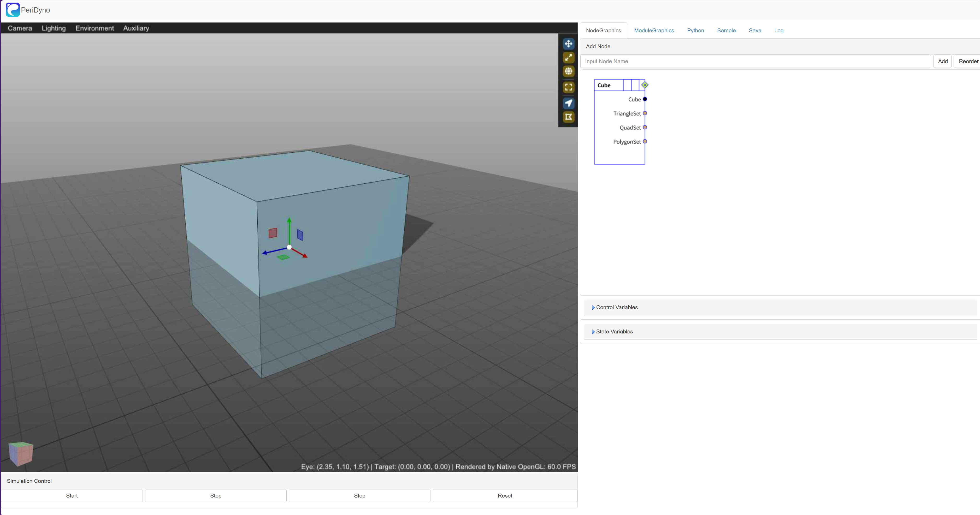Select the move/translate tool icon
The height and width of the screenshot is (515, 980).
[568, 44]
